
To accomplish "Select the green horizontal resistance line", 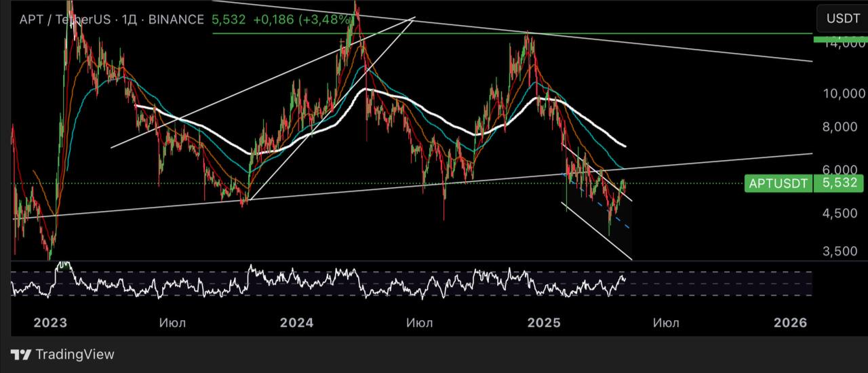I will coord(512,33).
